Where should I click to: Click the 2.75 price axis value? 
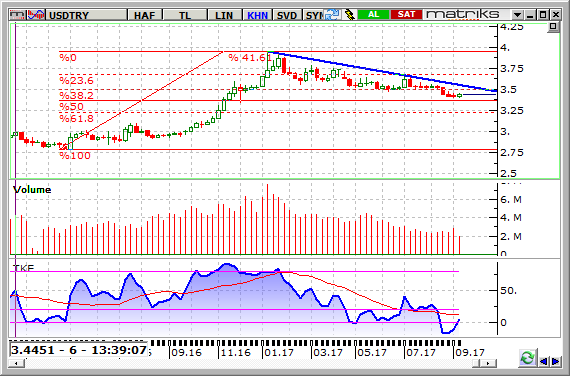(x=512, y=152)
